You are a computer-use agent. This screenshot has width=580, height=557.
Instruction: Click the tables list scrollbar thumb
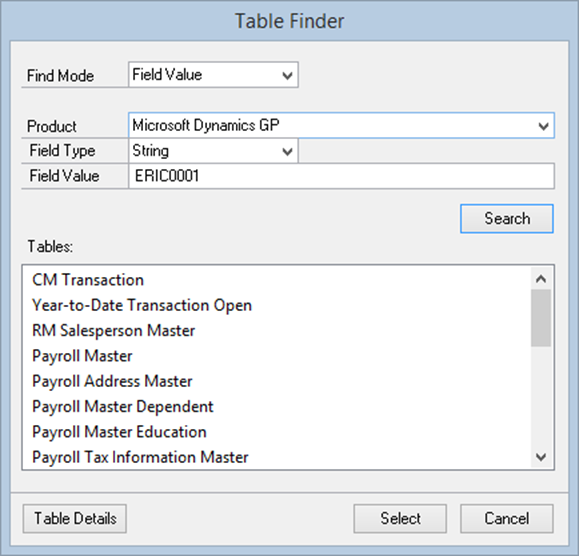(x=541, y=318)
